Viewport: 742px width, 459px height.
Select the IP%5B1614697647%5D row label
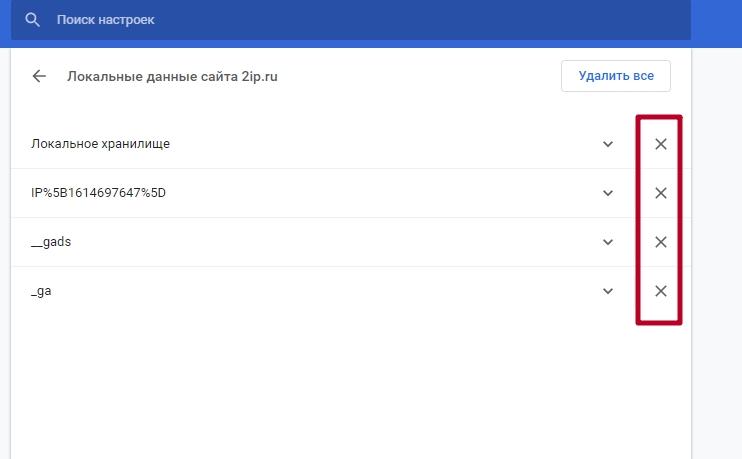pyautogui.click(x=98, y=193)
